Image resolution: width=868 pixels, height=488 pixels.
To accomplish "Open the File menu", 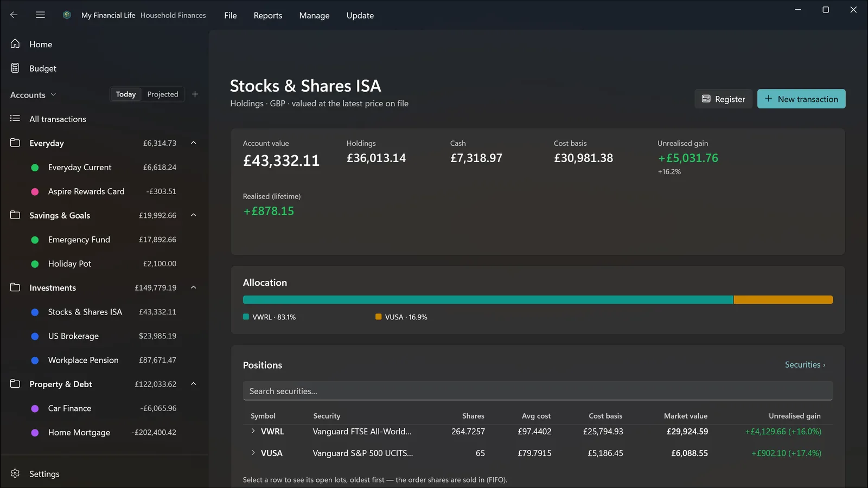I will pyautogui.click(x=231, y=15).
